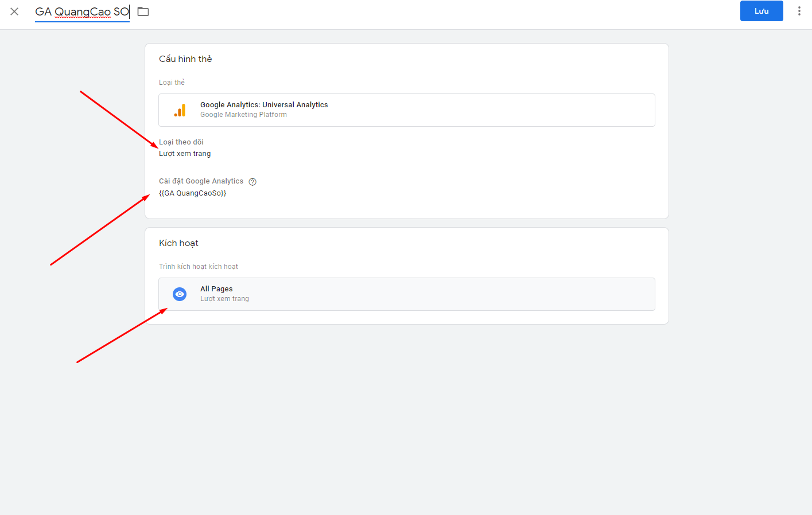This screenshot has width=812, height=515.
Task: Save the tag with Lưu button
Action: tap(762, 11)
